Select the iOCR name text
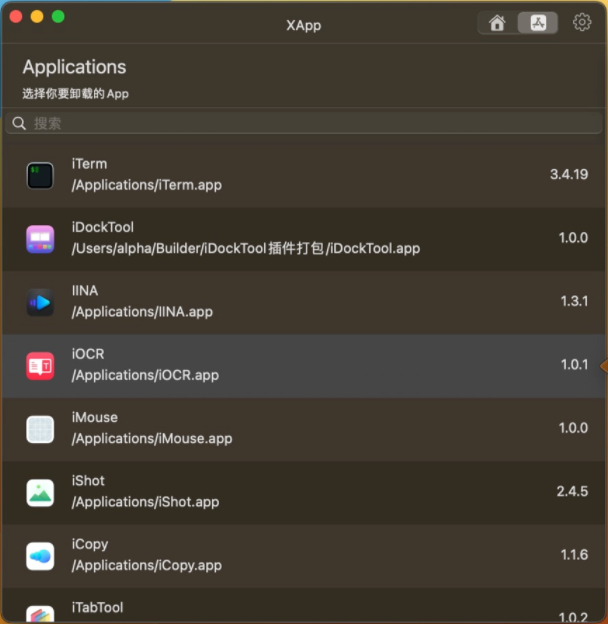 click(x=88, y=354)
